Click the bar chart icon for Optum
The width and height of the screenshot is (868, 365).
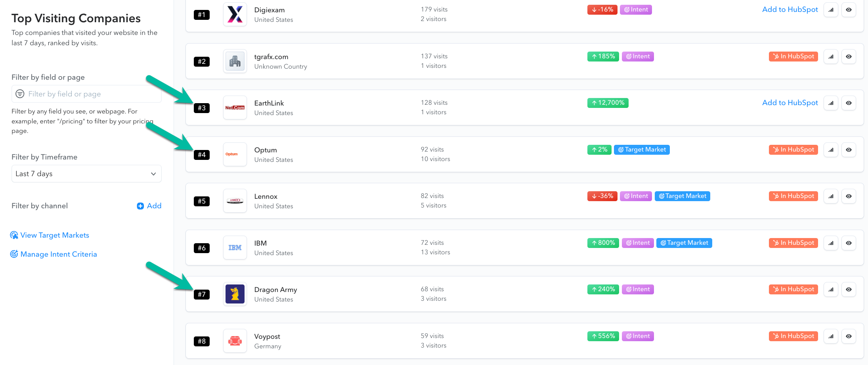tap(831, 150)
